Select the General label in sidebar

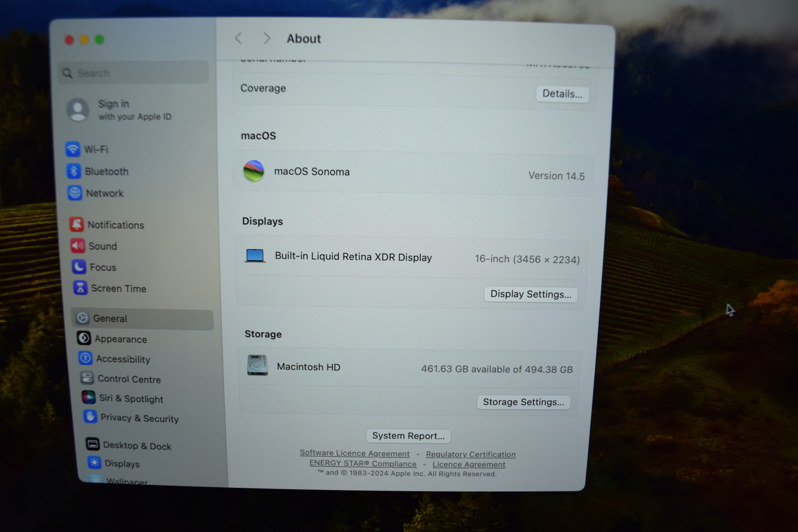pos(110,319)
